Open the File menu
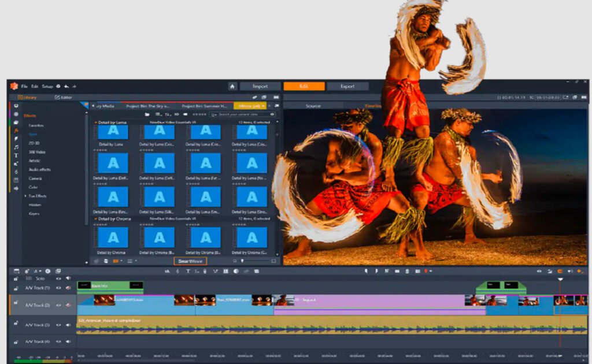Viewport: 592px width, 364px height. (24, 86)
